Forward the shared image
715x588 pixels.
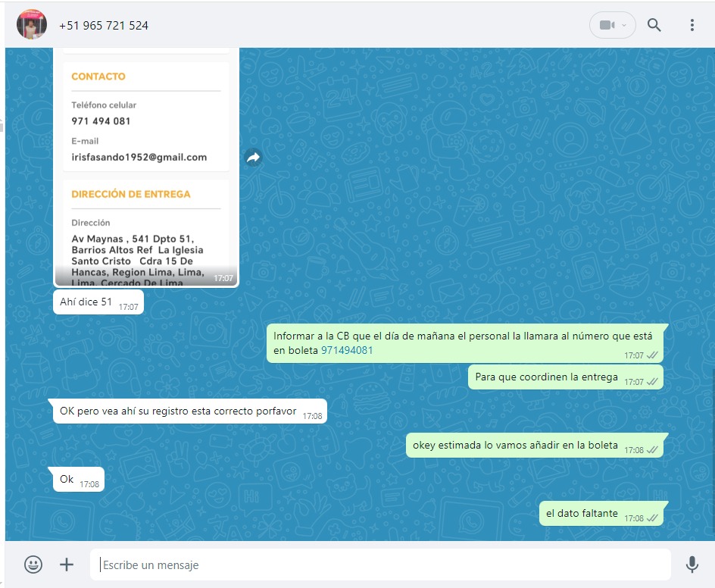click(253, 158)
